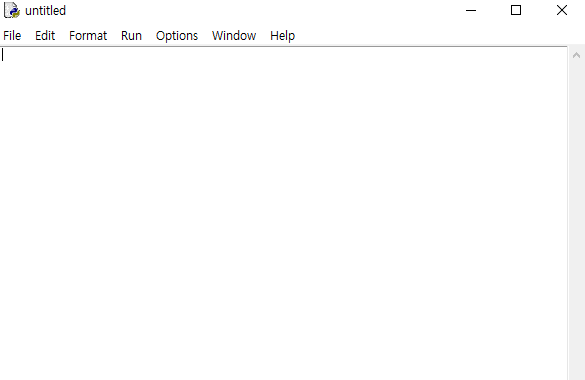Minimize the untitled window
The width and height of the screenshot is (585, 380).
pyautogui.click(x=471, y=10)
